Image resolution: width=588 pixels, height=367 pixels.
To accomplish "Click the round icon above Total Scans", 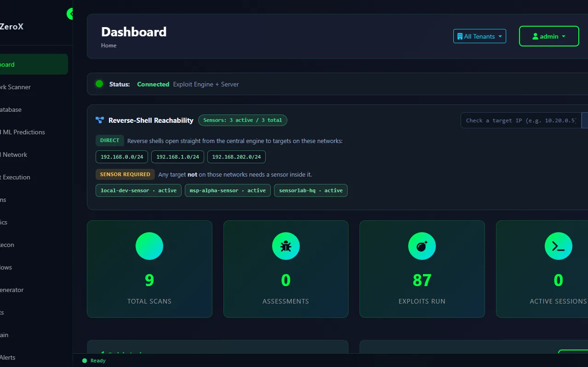I will pyautogui.click(x=149, y=246).
